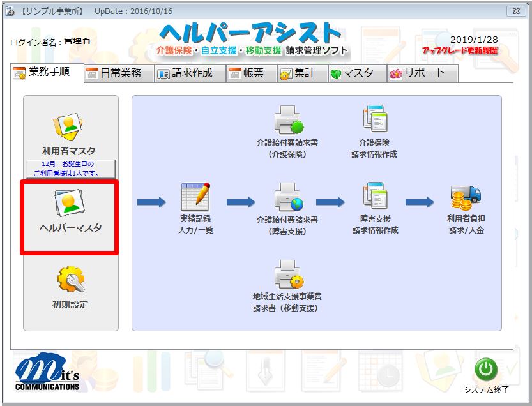Open 利用者負担 請求/入金 truck icon
Image resolution: width=532 pixels, height=406 pixels.
(x=466, y=197)
